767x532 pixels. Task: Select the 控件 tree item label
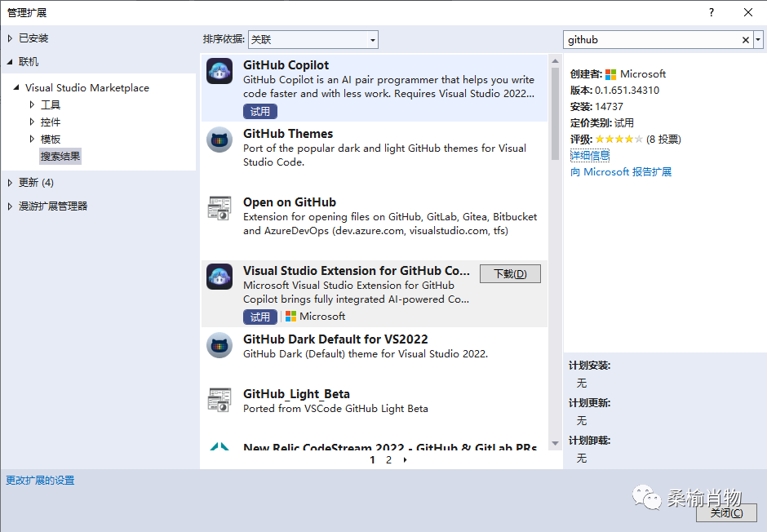(x=51, y=122)
